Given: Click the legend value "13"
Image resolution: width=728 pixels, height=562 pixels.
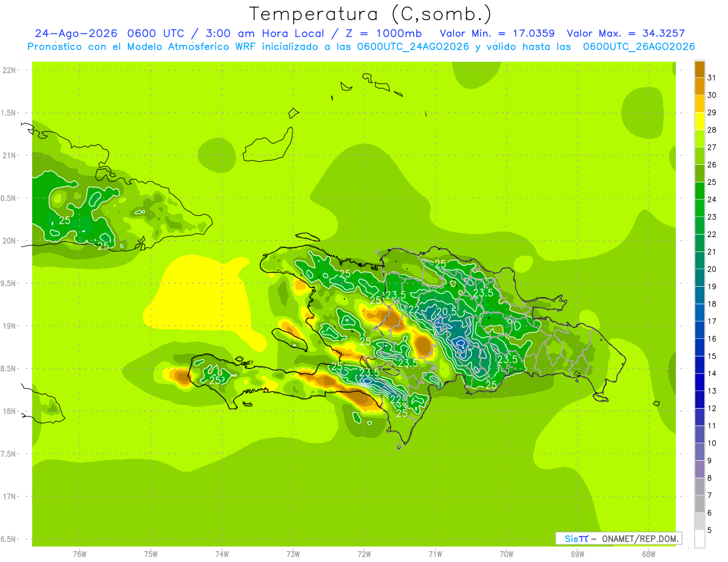Looking at the screenshot, I should (x=712, y=391).
